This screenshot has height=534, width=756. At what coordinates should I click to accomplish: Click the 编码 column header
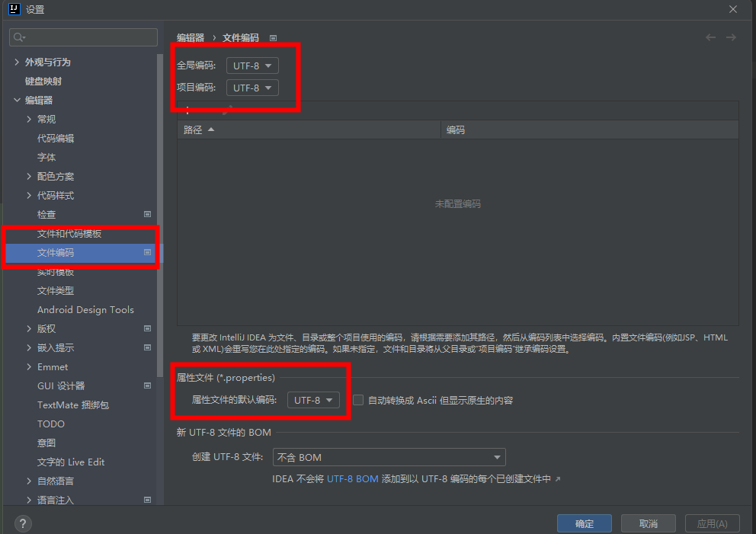pos(590,130)
